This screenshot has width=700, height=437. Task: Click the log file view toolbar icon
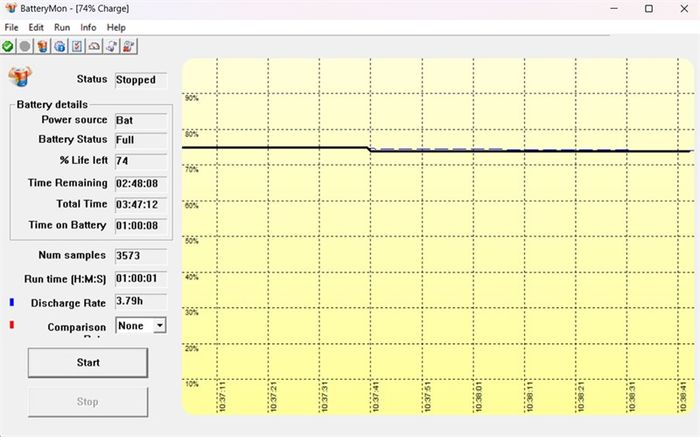click(x=112, y=46)
